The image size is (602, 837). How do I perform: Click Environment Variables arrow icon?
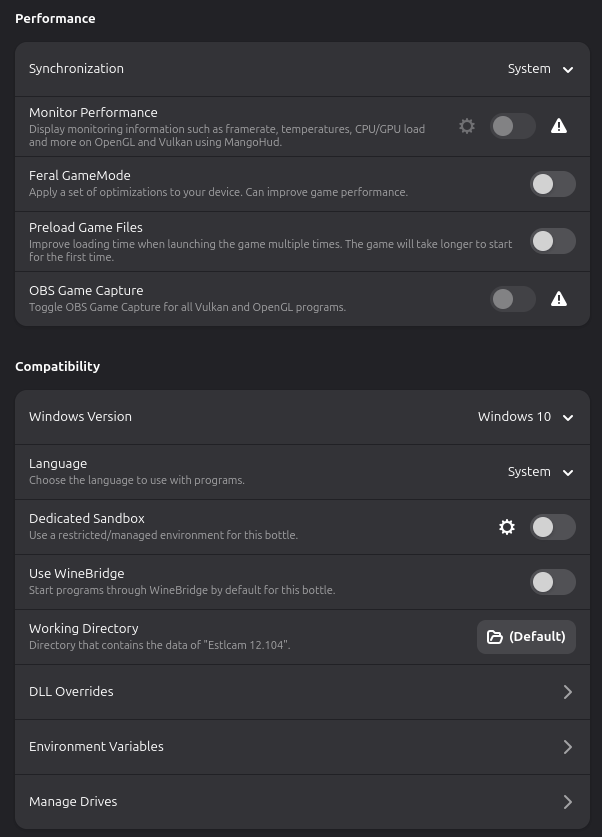pos(567,747)
